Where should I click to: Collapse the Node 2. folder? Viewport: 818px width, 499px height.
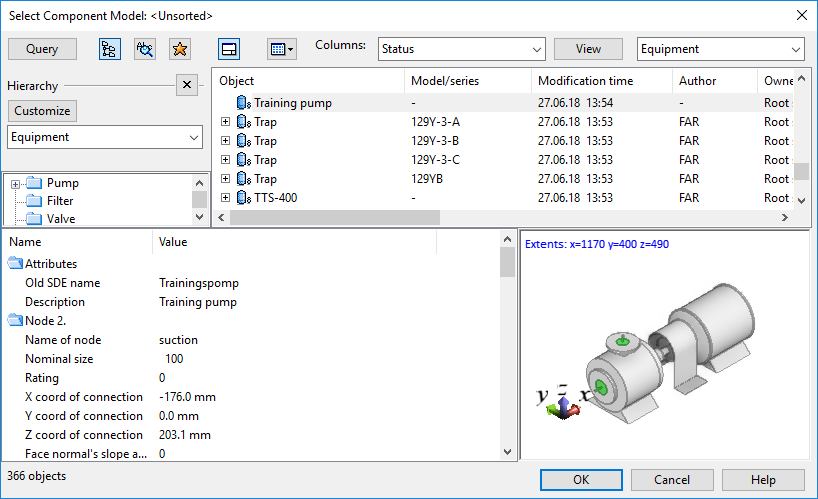click(16, 320)
